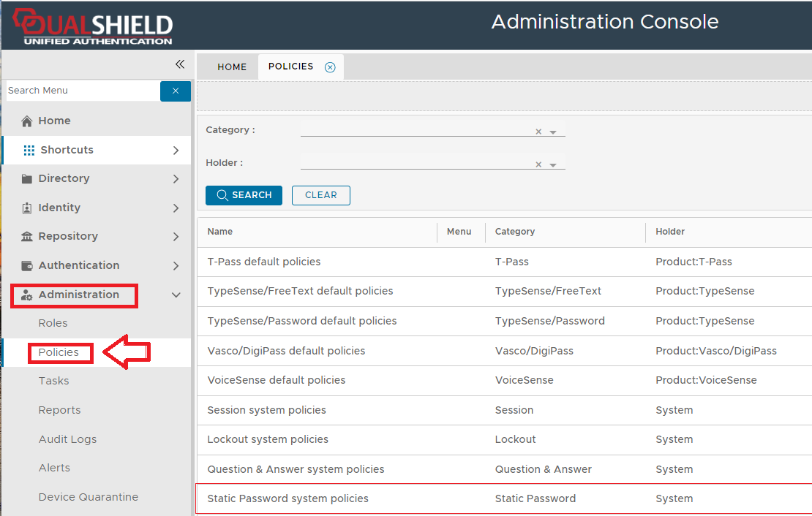Open the Holder dropdown
The image size is (812, 516).
(553, 165)
